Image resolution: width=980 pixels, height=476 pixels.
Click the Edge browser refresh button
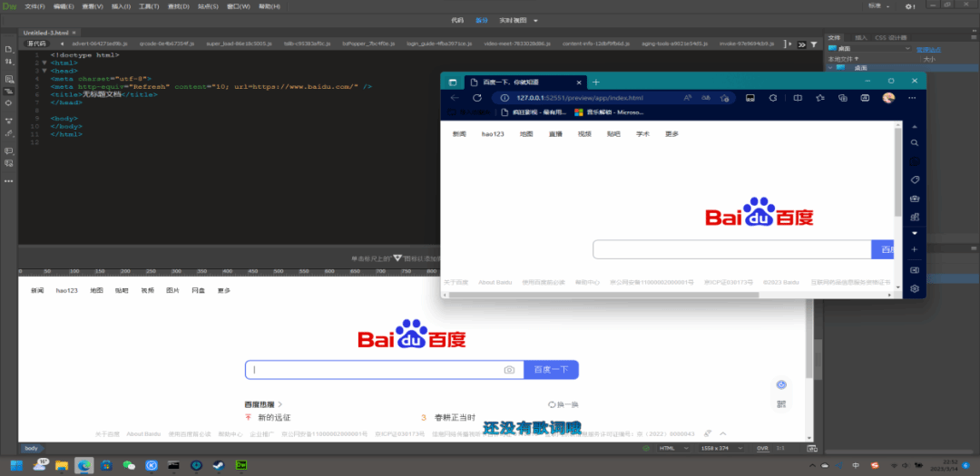[x=477, y=98]
